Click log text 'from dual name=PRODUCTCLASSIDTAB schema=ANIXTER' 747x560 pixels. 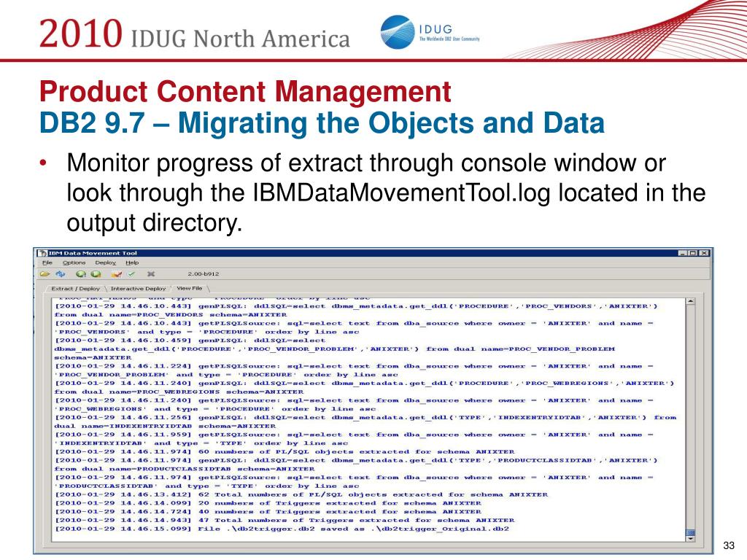[x=185, y=469]
